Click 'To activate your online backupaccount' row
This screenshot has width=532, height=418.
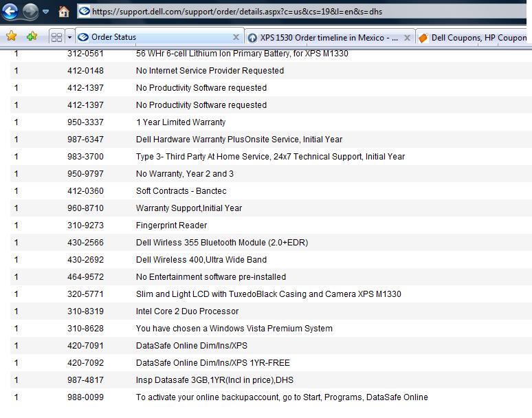click(271, 397)
